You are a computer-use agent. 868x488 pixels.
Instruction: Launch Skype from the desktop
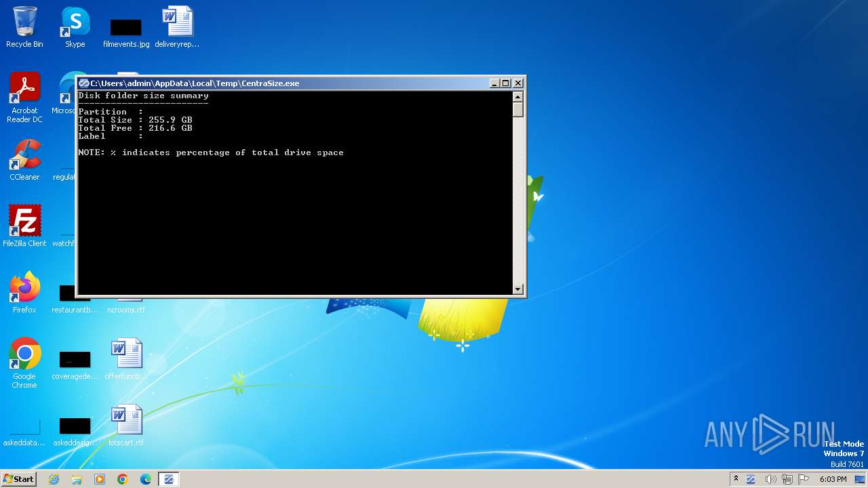(75, 27)
